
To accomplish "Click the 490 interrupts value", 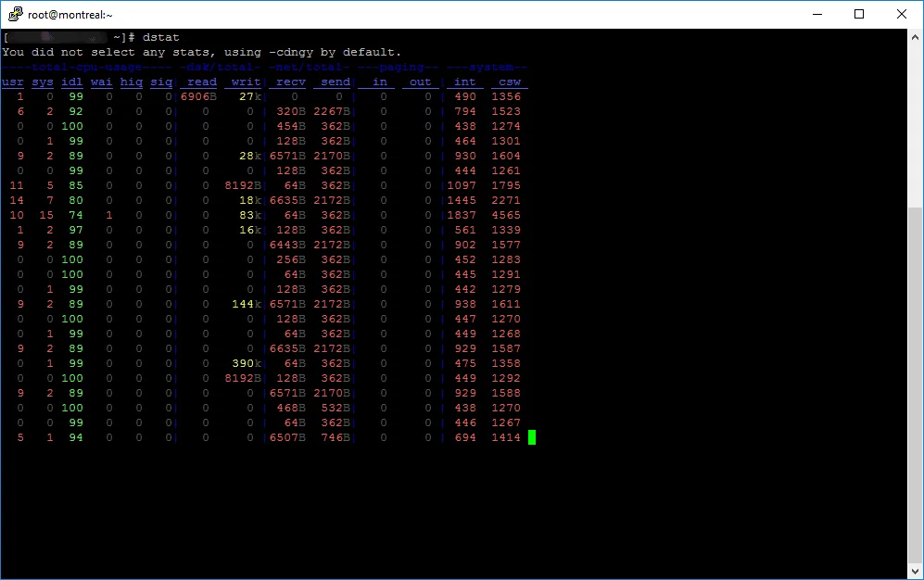I will tap(465, 96).
